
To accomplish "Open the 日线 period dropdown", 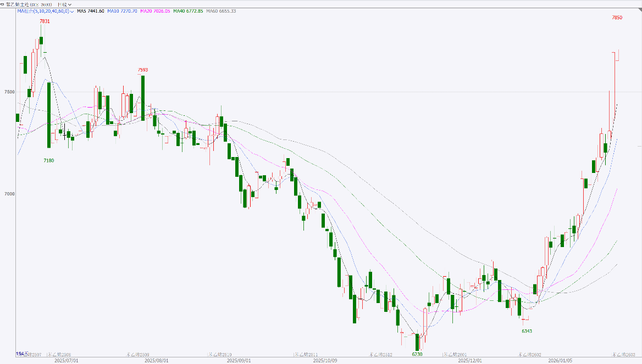I will (64, 4).
